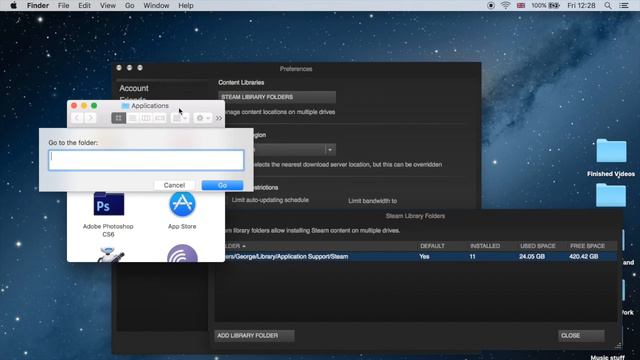640x360 pixels.
Task: Sort by the USED SPACE column header
Action: click(538, 246)
